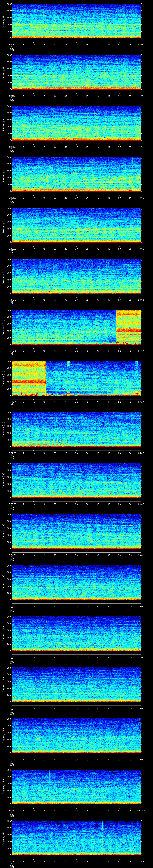Click the 18:59:00 start time label
The height and width of the screenshot is (868, 153).
tap(12, 810)
